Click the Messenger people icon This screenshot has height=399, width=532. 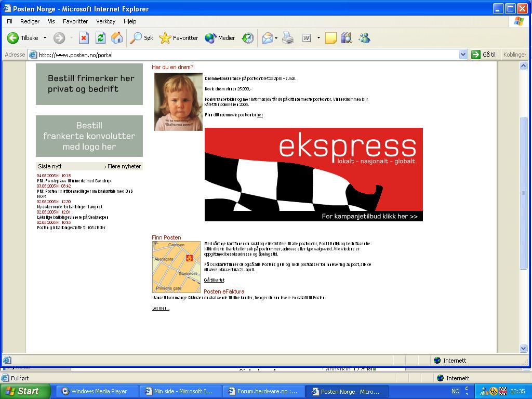364,37
